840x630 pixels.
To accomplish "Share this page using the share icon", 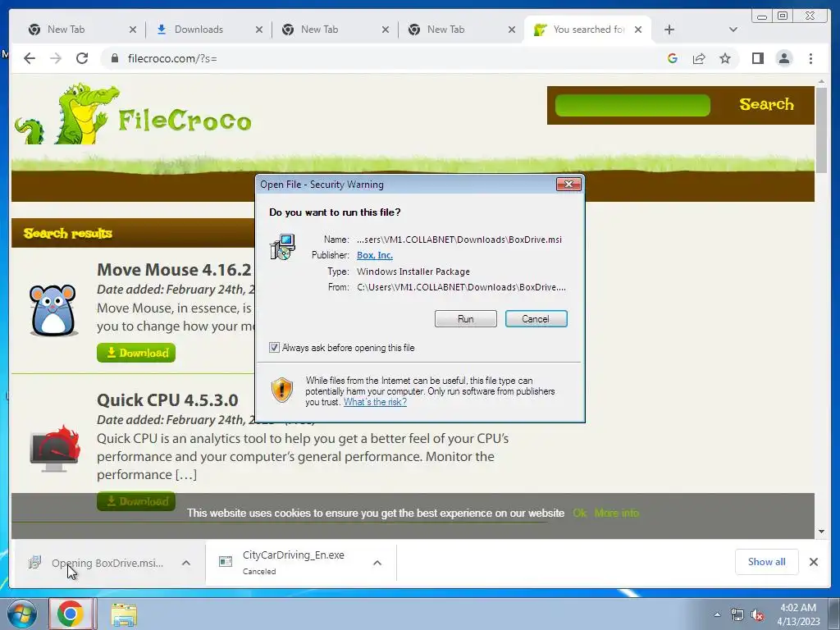I will point(699,58).
